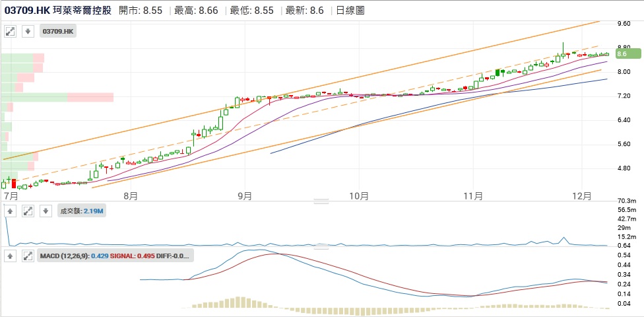Screen dimensions: 644x317
Task: Click resize handle between volume and MACD panels
Action: tap(321, 246)
